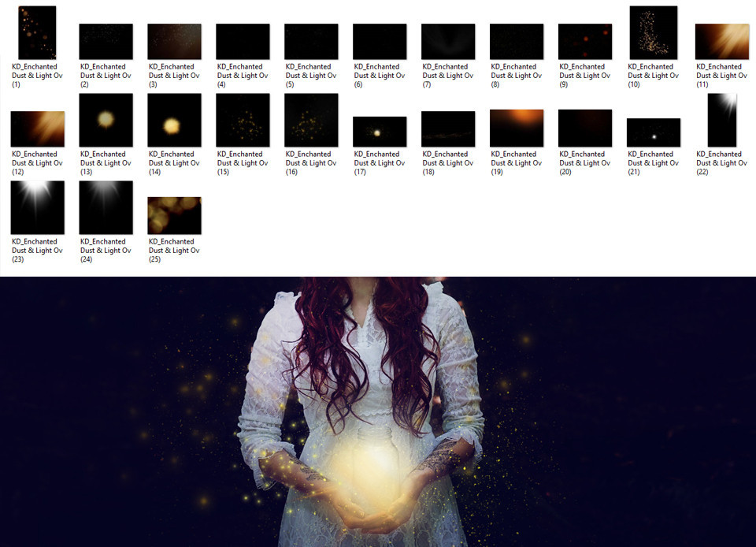The image size is (756, 547).
Task: Select the small bright light overlay (17)
Action: pos(380,132)
